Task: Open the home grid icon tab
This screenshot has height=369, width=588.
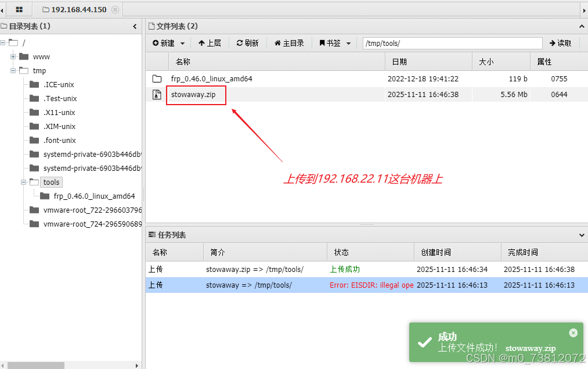Action: click(x=19, y=9)
